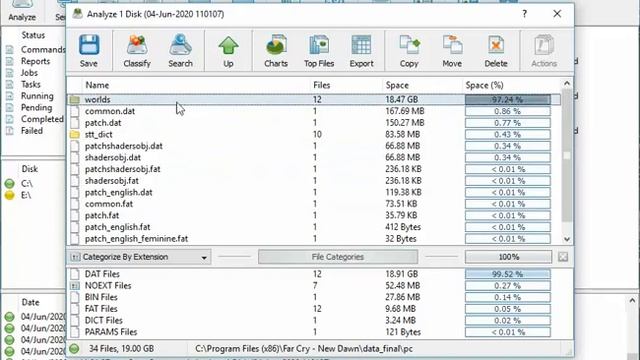Select DAT Files category
Screen dimensions: 640x360
313,274
